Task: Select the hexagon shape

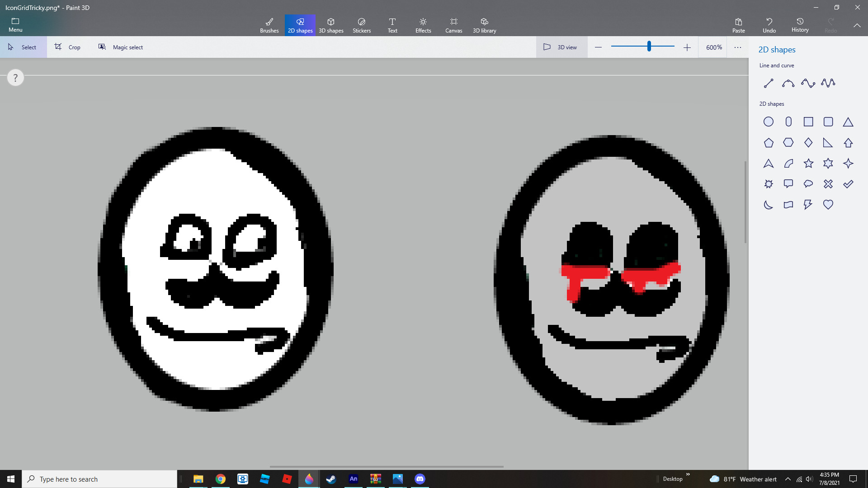Action: coord(788,142)
